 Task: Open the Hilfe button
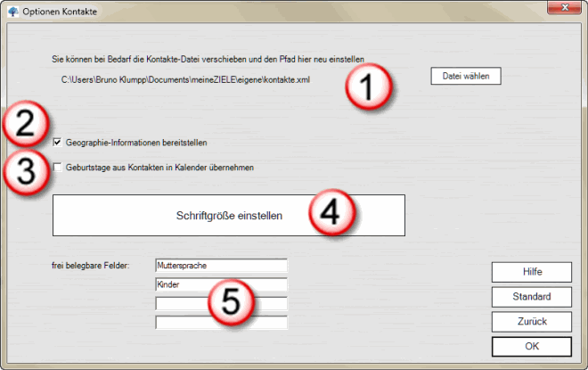[x=530, y=272]
